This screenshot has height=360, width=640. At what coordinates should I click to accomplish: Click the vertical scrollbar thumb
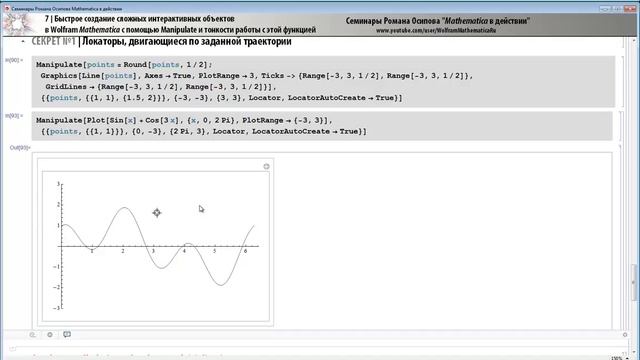click(x=634, y=282)
